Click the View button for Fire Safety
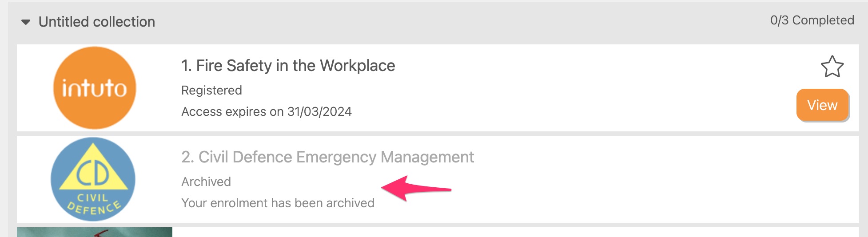 (822, 105)
